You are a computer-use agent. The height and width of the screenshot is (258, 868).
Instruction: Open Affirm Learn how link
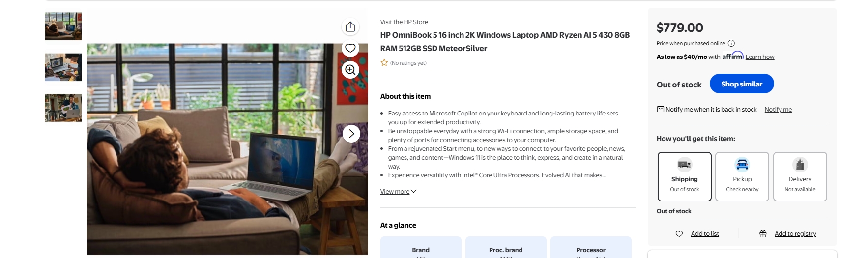760,57
